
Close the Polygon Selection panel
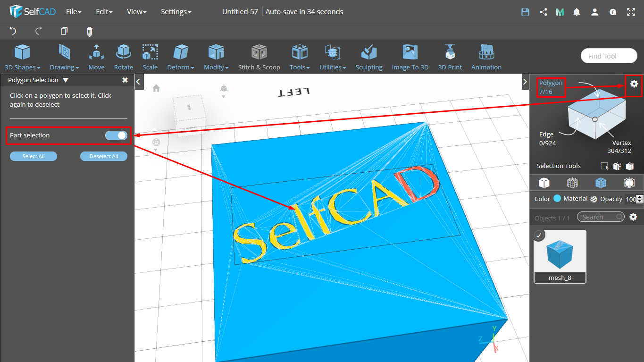click(125, 80)
